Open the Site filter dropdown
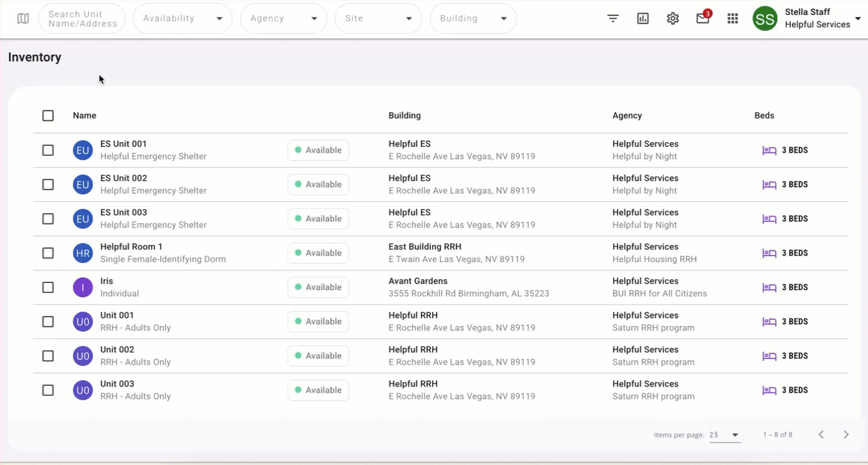 click(x=379, y=19)
